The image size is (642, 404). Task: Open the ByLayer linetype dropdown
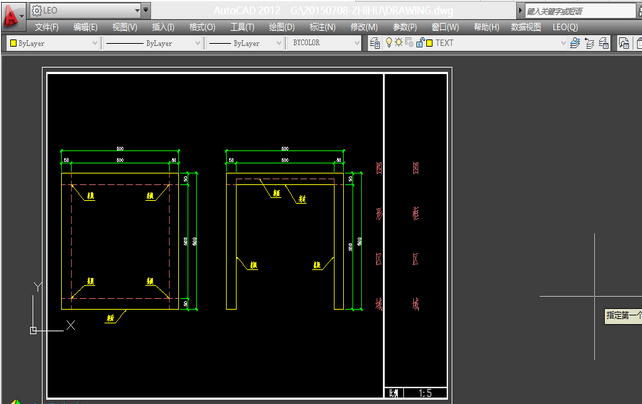click(x=152, y=43)
